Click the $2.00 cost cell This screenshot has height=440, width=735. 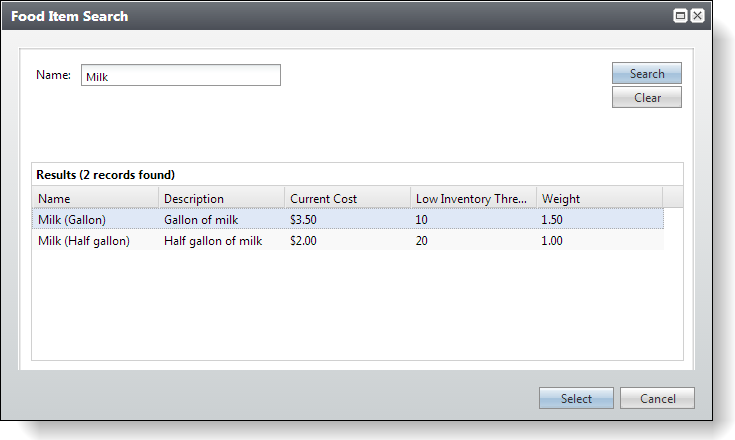click(303, 240)
